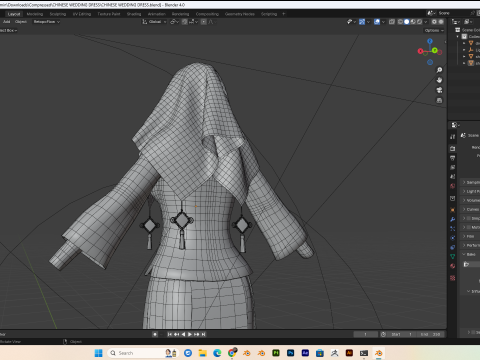Image resolution: width=480 pixels, height=360 pixels.
Task: Click the pan view hand gizmo
Action: coord(439,80)
